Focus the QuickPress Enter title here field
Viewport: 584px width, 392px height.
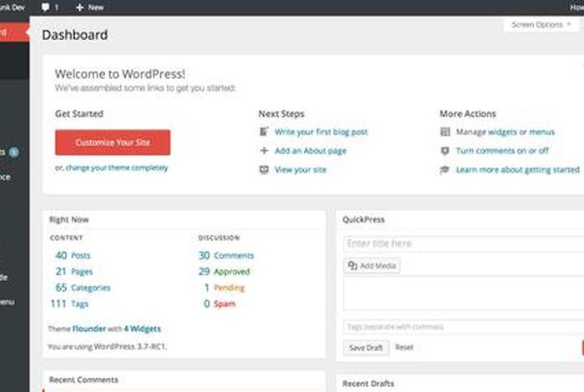(x=463, y=244)
